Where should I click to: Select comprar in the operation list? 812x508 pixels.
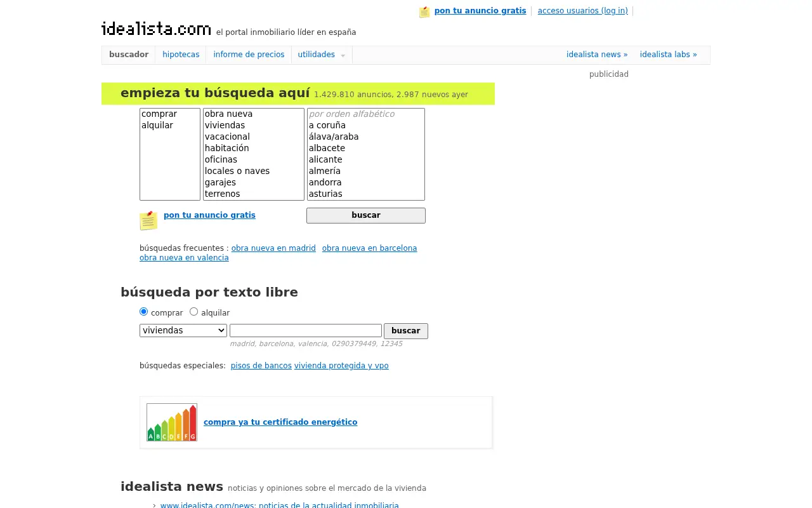coord(170,114)
